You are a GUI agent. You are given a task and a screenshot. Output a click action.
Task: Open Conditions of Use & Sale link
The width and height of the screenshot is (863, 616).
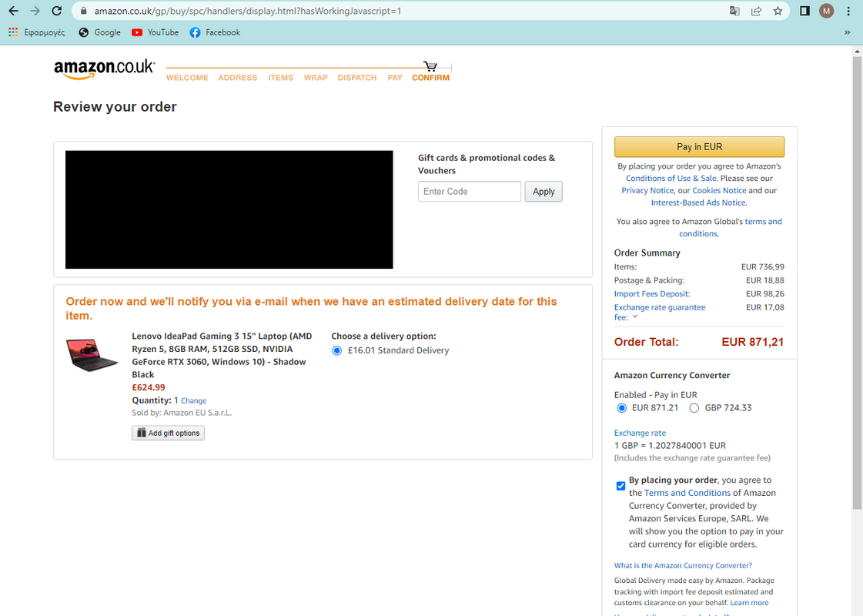click(x=671, y=179)
